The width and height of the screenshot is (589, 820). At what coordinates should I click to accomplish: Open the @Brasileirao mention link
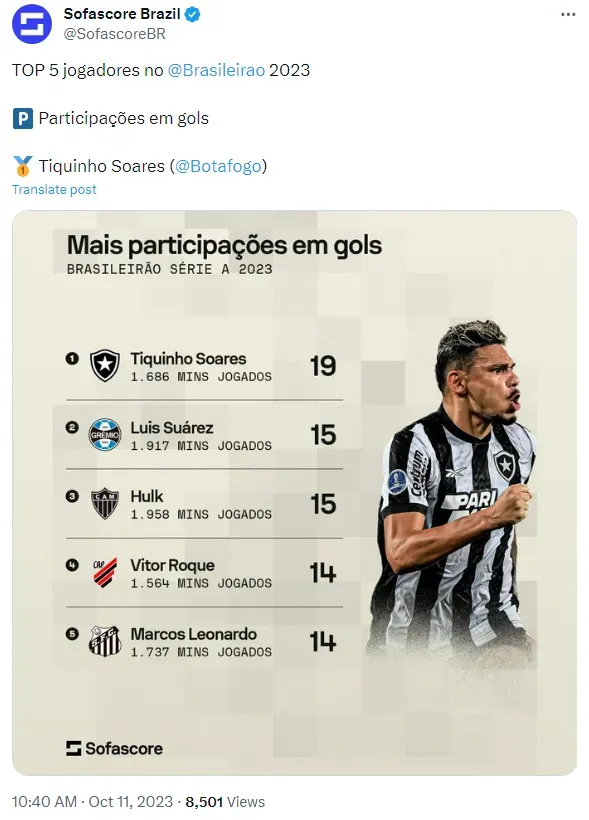[x=216, y=70]
